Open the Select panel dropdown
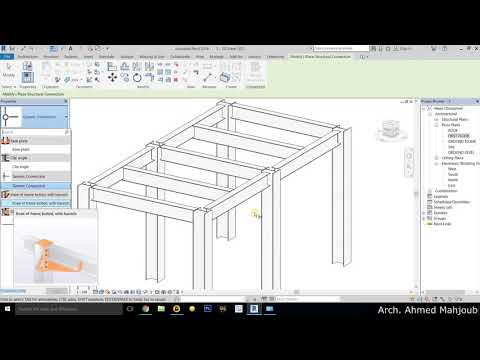480x360 pixels. pyautogui.click(x=9, y=87)
